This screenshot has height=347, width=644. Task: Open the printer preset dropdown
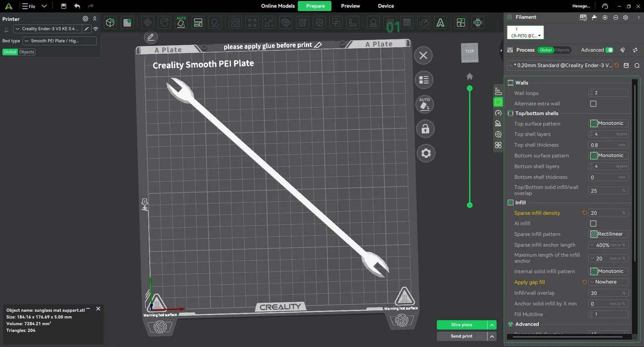(x=47, y=29)
